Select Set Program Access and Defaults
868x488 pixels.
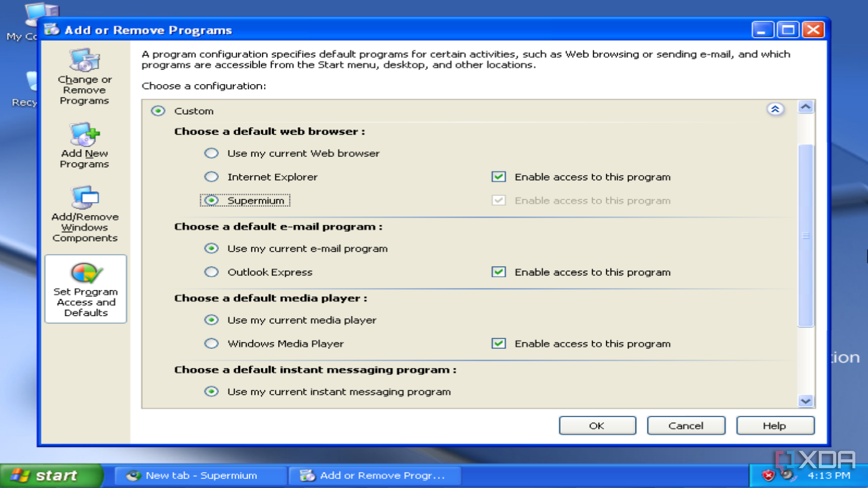[x=86, y=289]
